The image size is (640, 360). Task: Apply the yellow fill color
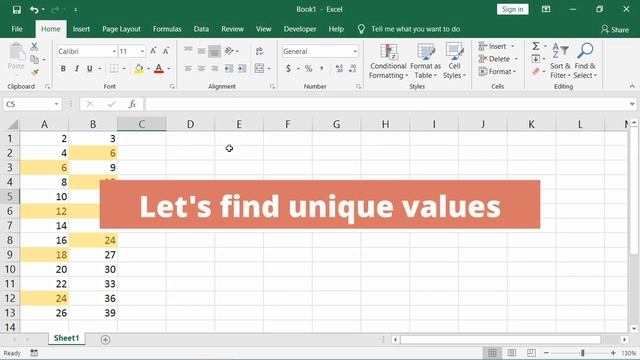[139, 69]
